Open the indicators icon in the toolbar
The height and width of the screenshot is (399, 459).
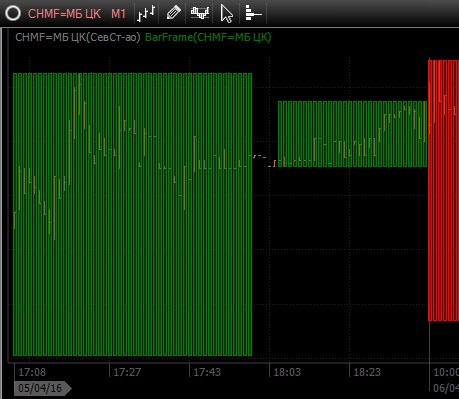click(x=200, y=13)
